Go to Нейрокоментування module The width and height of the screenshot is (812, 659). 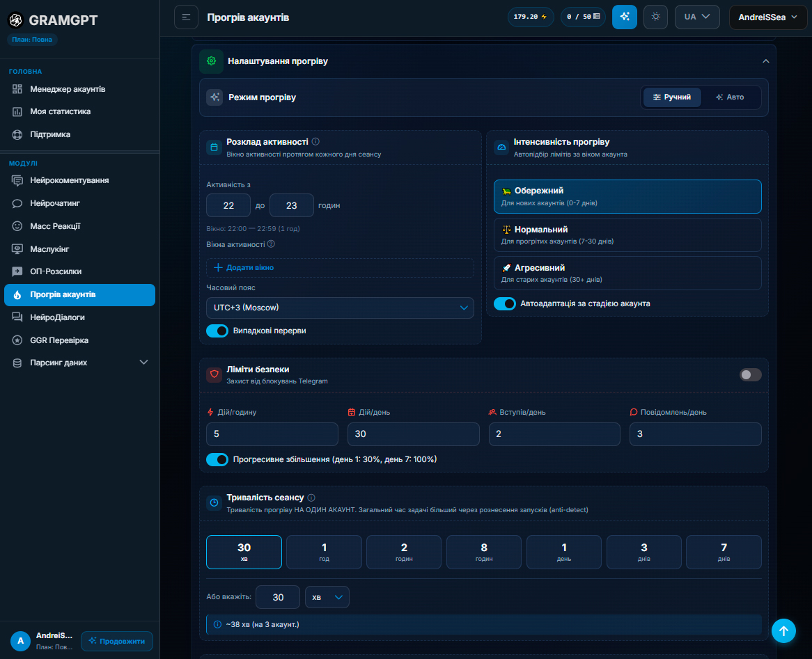tap(80, 180)
